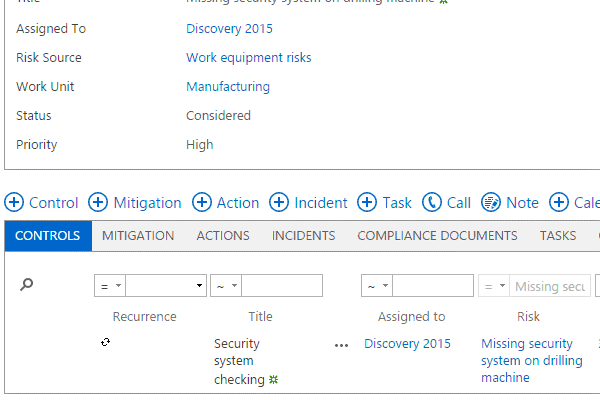Click the High priority value
Screen dimensions: 600x400
point(200,145)
